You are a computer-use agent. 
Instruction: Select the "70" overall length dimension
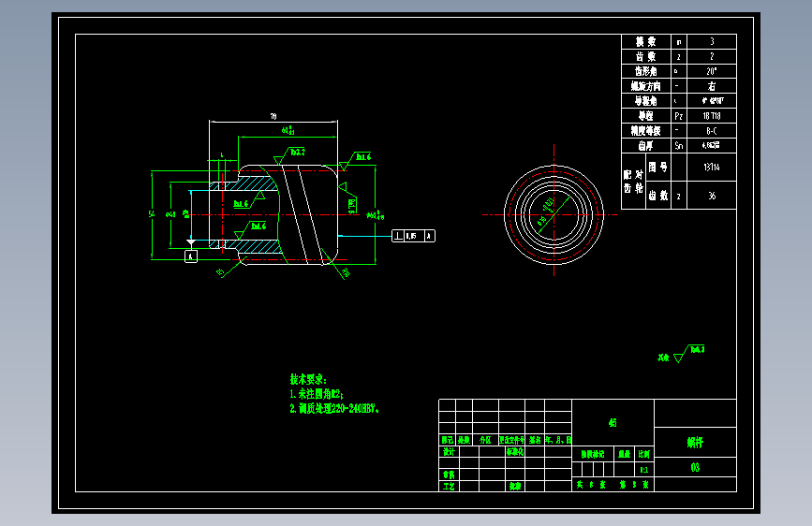[273, 116]
